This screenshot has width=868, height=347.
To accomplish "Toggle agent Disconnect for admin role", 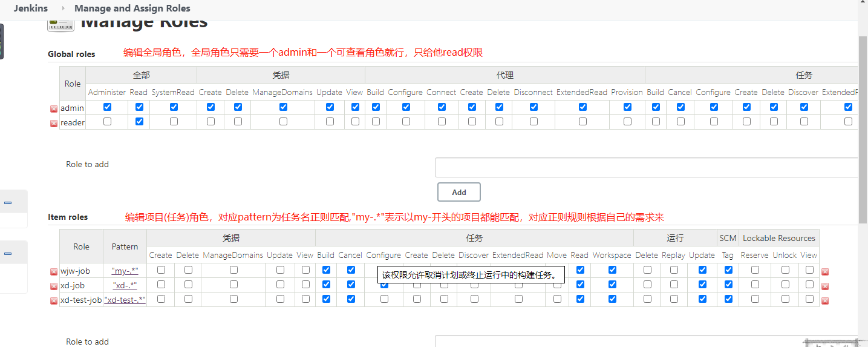I will (534, 107).
